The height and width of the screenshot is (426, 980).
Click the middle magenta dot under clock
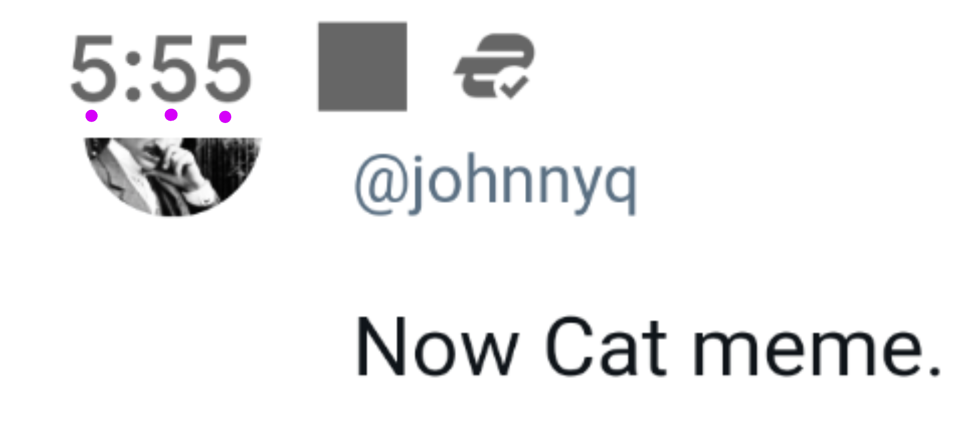171,115
